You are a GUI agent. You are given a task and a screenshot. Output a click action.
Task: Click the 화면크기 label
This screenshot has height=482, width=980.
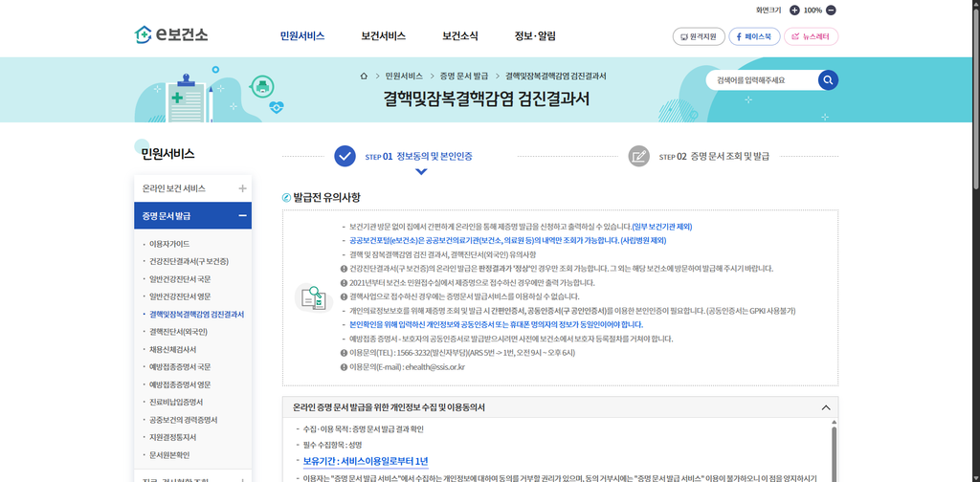[x=768, y=10]
